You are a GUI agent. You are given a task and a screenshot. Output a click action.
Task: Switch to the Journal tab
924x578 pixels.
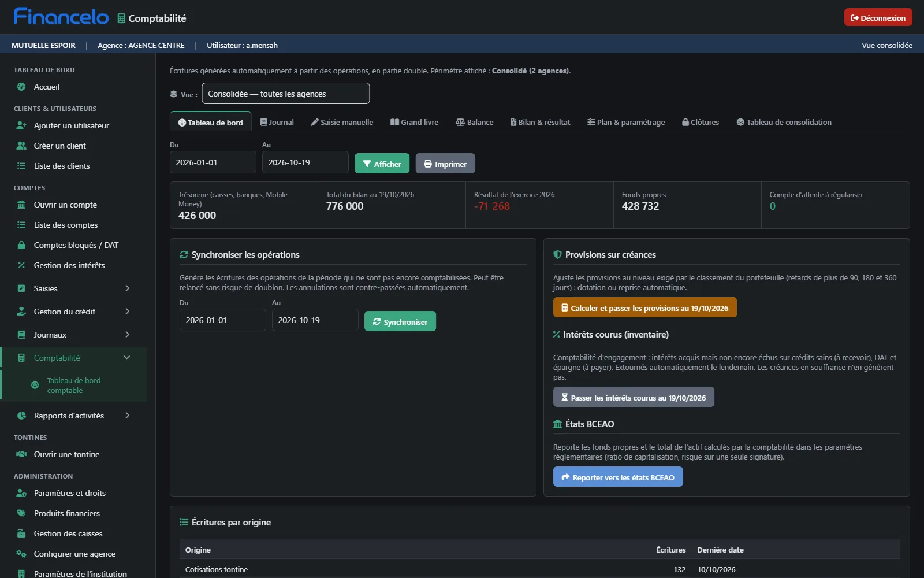click(277, 122)
